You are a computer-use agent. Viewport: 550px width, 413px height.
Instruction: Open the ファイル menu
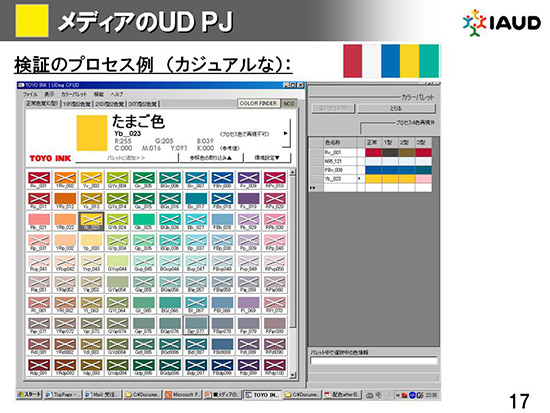click(x=30, y=94)
